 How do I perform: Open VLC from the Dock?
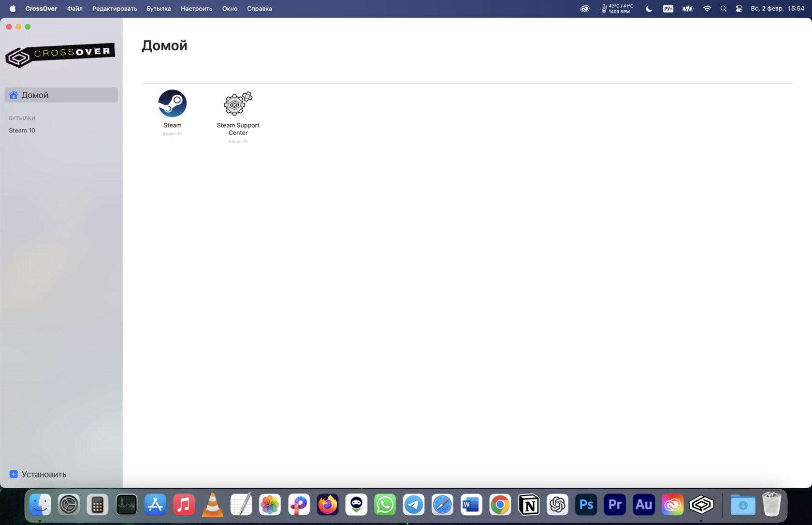pos(213,505)
